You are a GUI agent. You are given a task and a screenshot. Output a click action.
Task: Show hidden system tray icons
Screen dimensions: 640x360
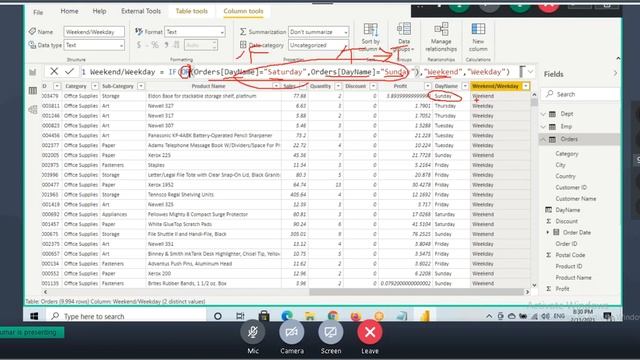(489, 316)
